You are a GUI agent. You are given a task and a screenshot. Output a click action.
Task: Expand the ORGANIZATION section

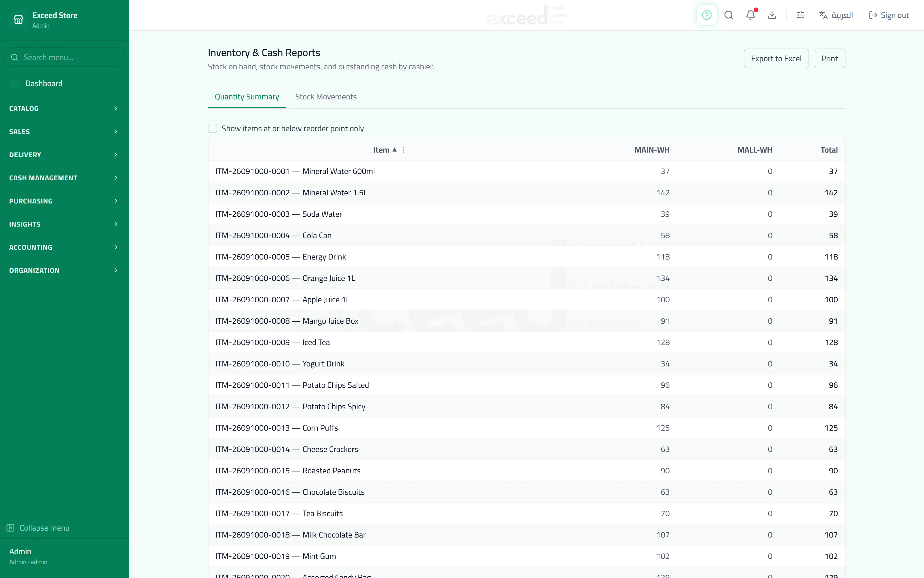[64, 270]
